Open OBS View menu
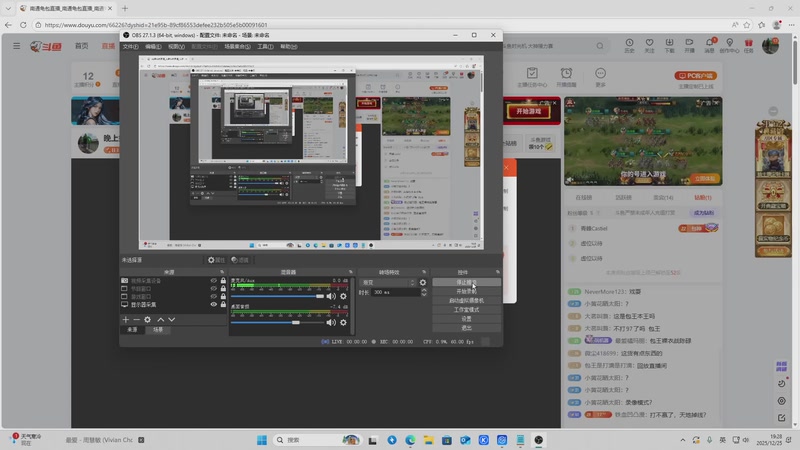Image resolution: width=800 pixels, height=450 pixels. tap(177, 46)
